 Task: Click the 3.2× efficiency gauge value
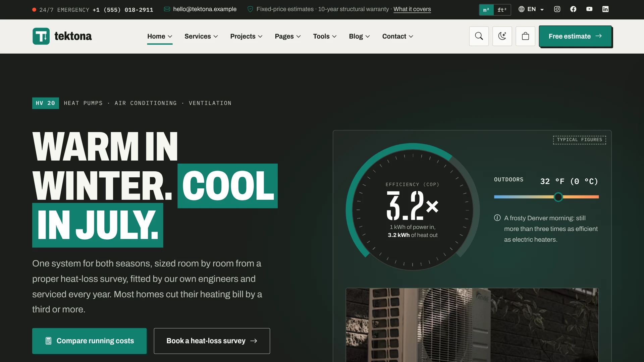(x=412, y=205)
